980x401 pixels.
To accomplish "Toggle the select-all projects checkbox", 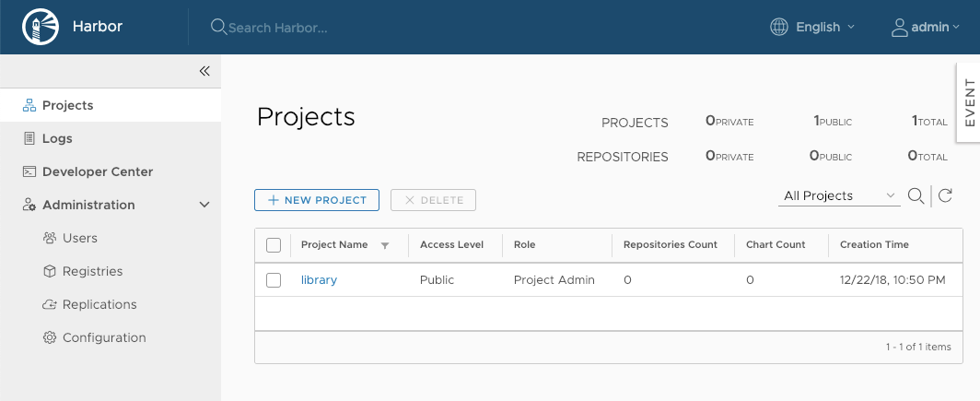I will point(274,245).
